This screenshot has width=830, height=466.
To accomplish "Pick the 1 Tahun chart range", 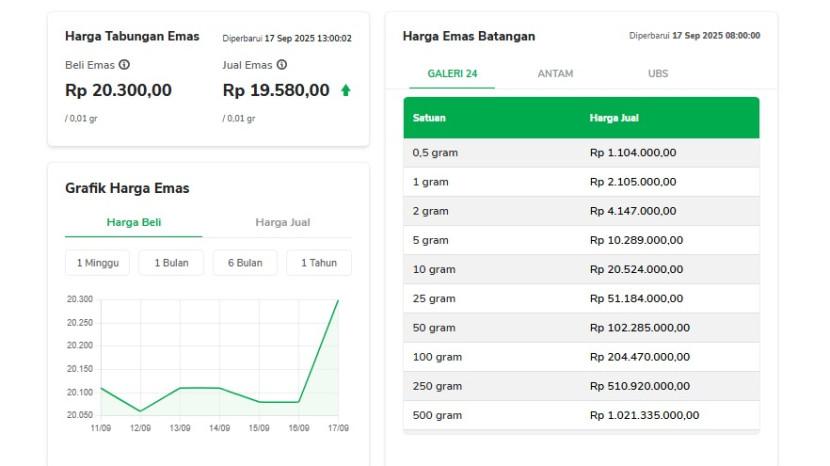I will pyautogui.click(x=319, y=263).
